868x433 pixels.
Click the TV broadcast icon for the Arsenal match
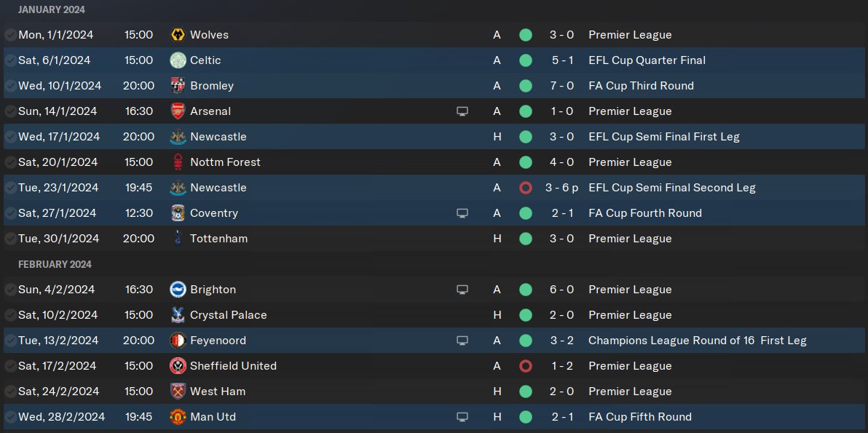tap(462, 111)
